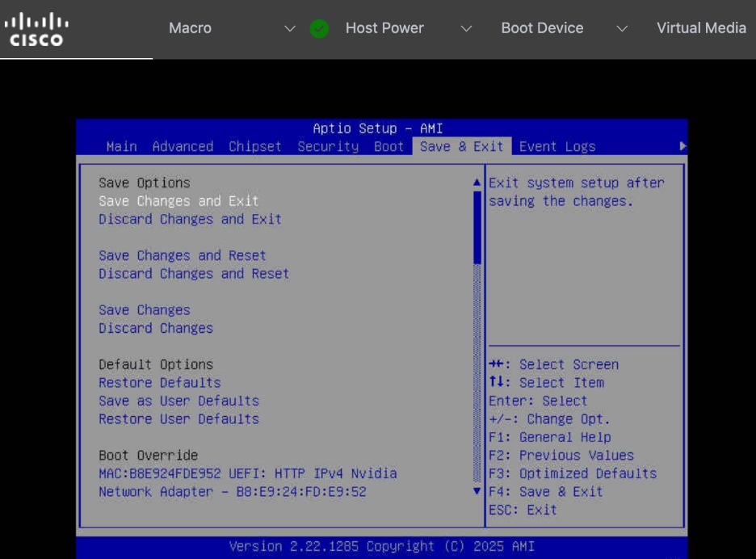756x559 pixels.
Task: Select Discard Changes and Reset
Action: (195, 273)
